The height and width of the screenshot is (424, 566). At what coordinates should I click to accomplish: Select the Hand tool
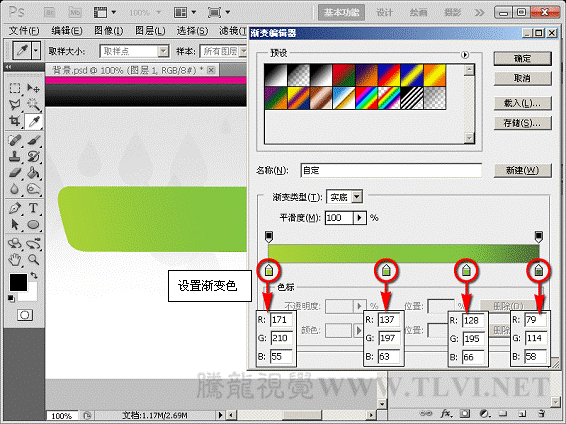point(15,259)
